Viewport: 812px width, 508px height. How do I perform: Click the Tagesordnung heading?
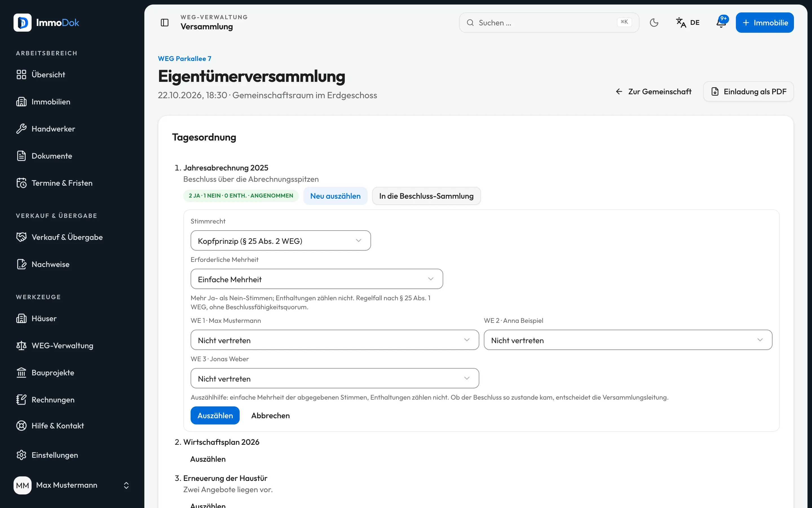coord(204,137)
